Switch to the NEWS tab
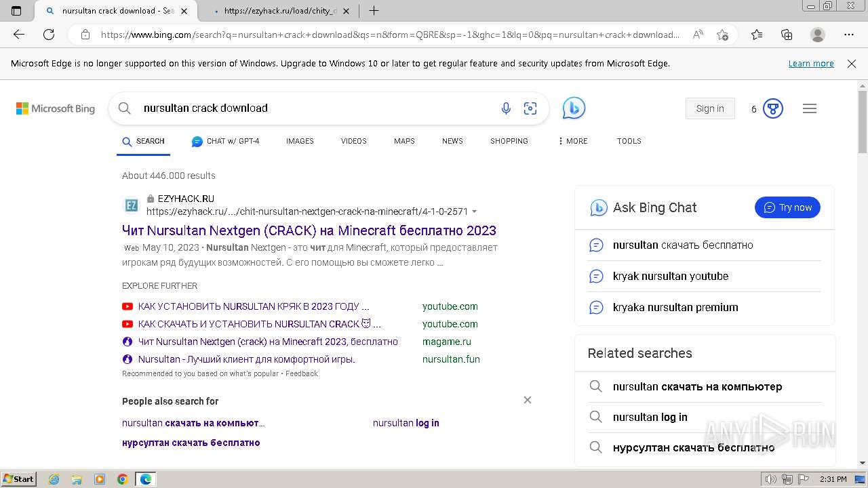Viewport: 868px width, 488px height. coord(452,141)
